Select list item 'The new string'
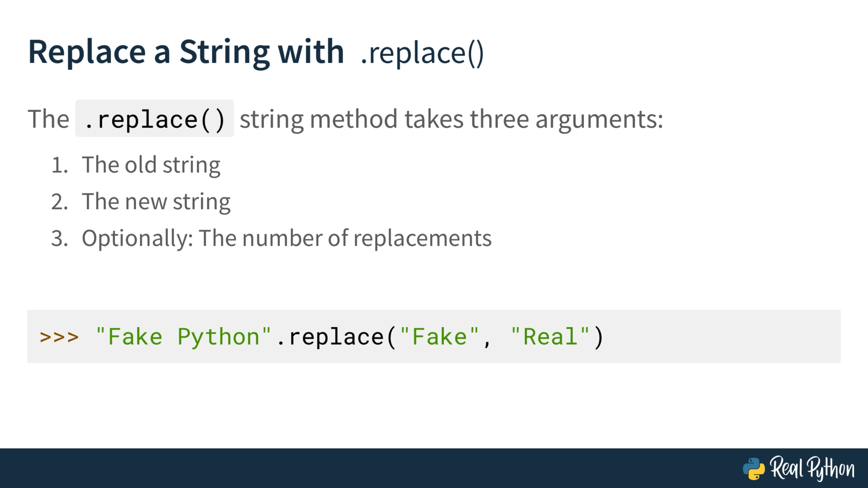 point(156,202)
